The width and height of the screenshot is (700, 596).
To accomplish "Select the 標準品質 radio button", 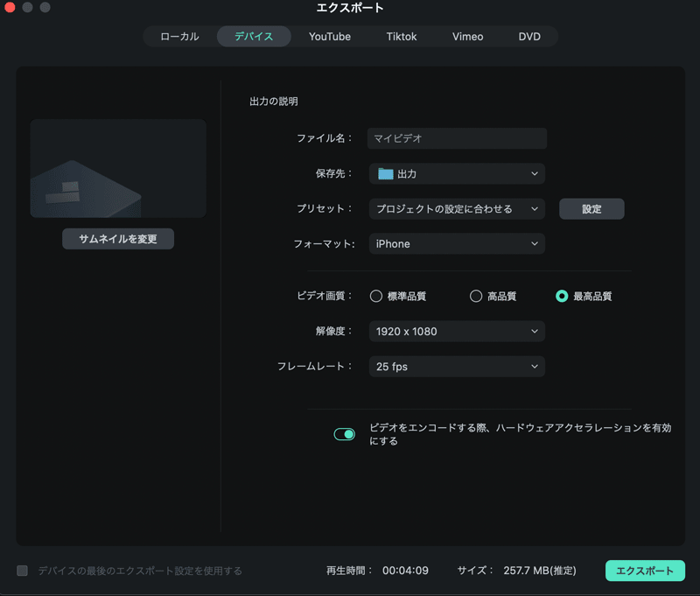I will pyautogui.click(x=376, y=296).
